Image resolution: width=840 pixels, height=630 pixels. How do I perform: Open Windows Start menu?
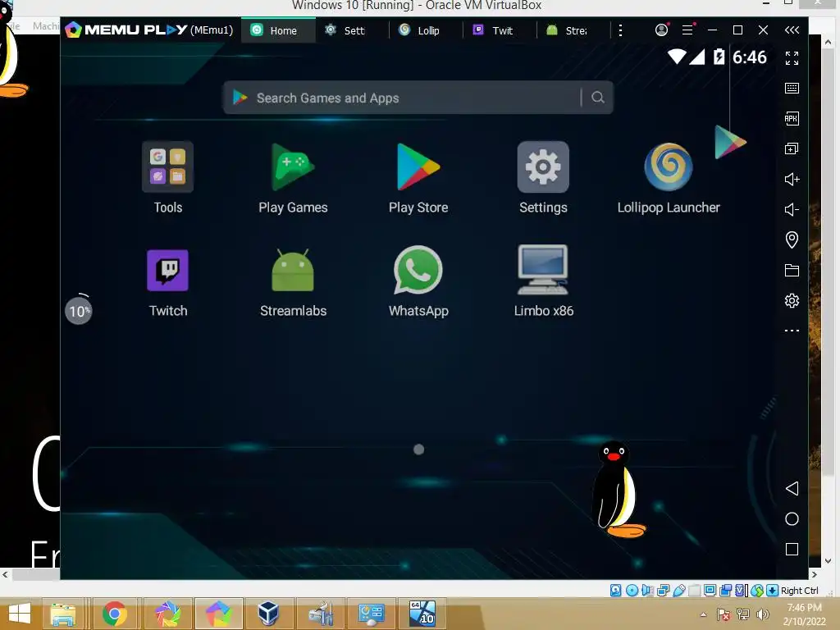tap(20, 614)
